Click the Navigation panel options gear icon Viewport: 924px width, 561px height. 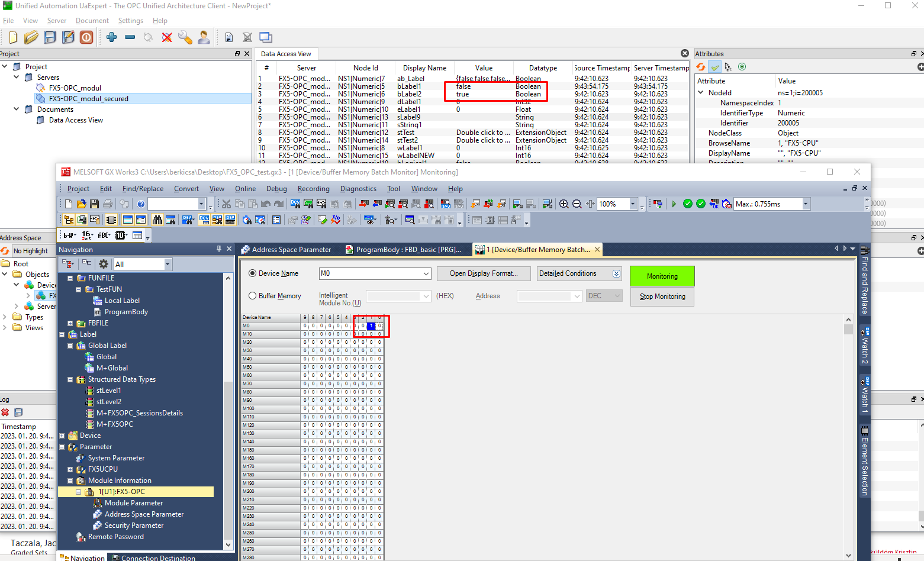tap(104, 264)
